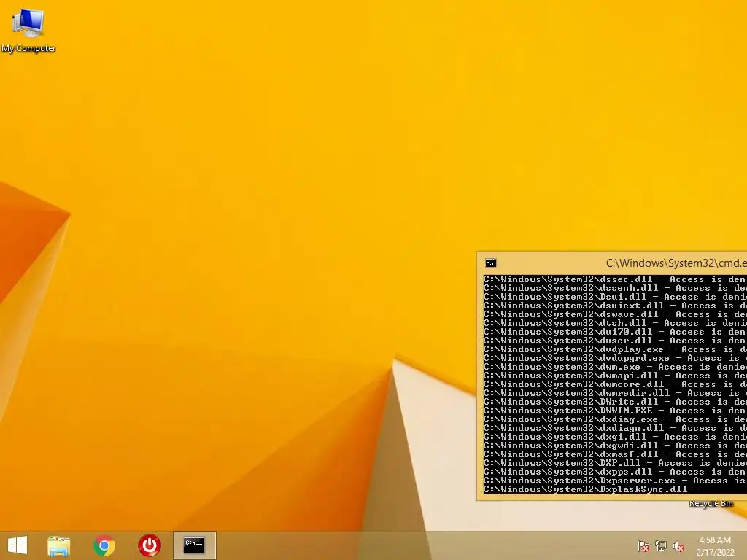This screenshot has height=560, width=747.
Task: Click the dxdiag.exe line in cmd
Action: (x=614, y=419)
